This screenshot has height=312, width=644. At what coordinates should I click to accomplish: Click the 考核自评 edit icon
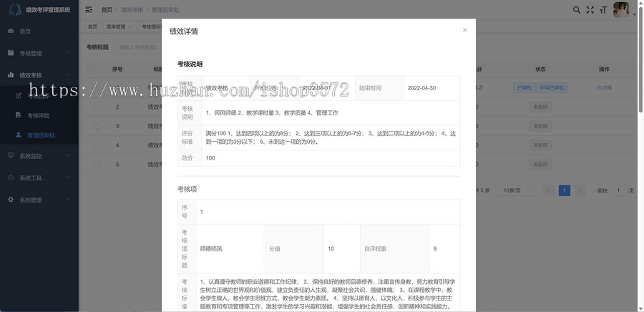point(18,96)
